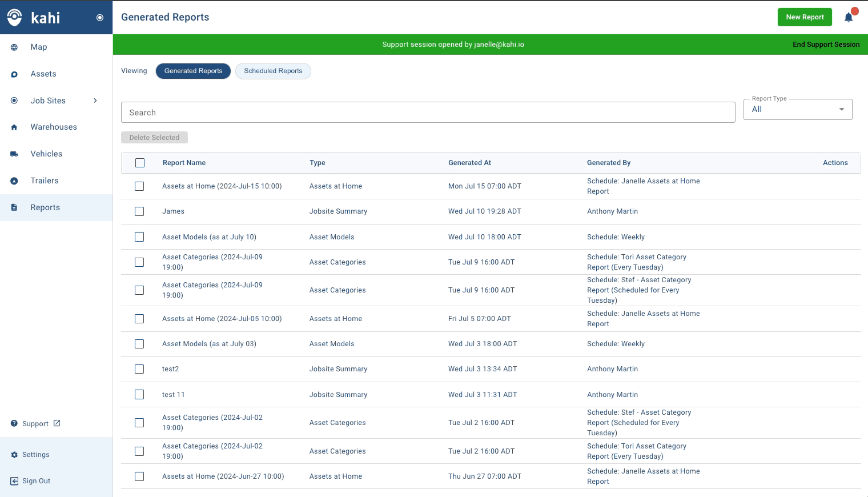
Task: Click the Vehicles truck icon
Action: click(14, 154)
